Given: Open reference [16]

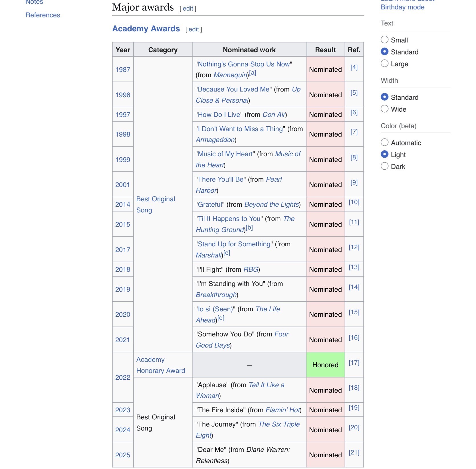Looking at the screenshot, I should pos(354,338).
